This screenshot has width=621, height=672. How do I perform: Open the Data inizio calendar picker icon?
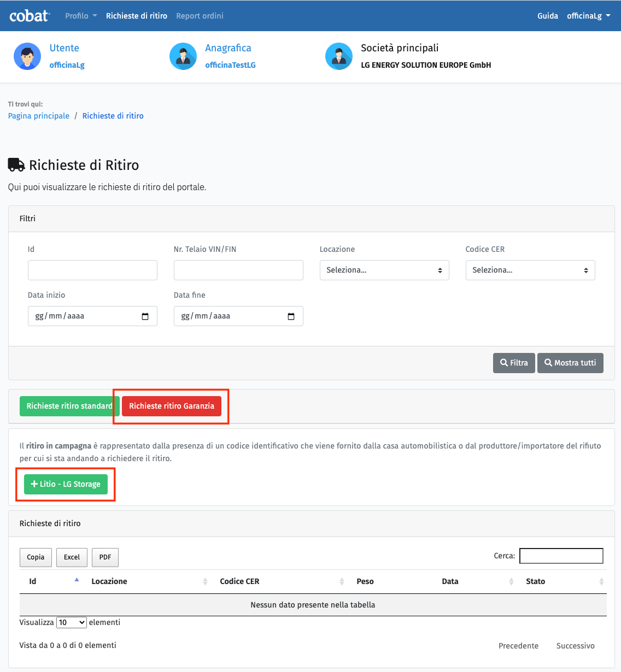pos(145,316)
